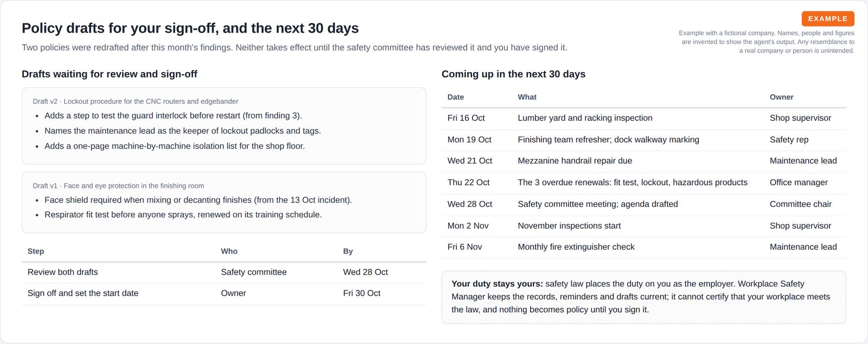Click the orange EXAMPLE badge
The width and height of the screenshot is (868, 344).
tap(828, 18)
